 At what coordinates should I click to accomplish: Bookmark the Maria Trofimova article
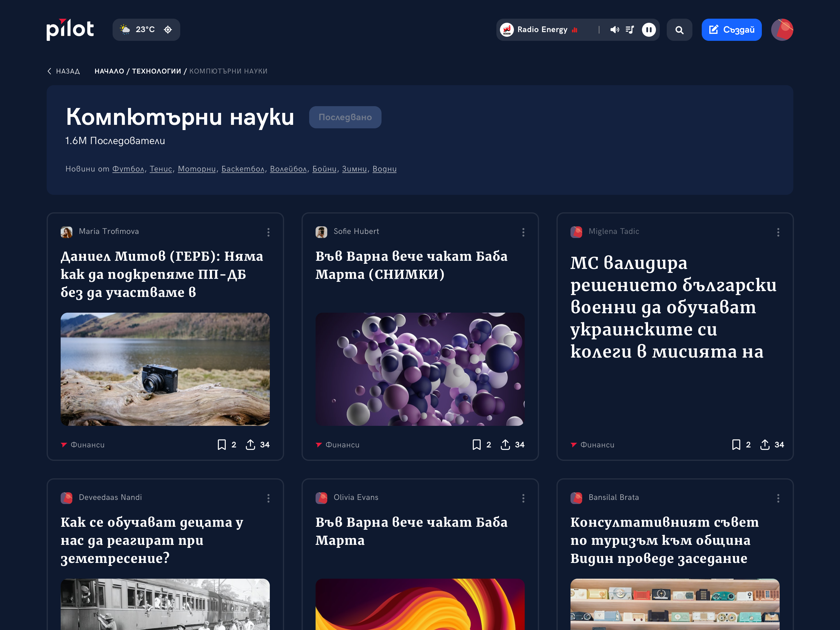tap(222, 445)
